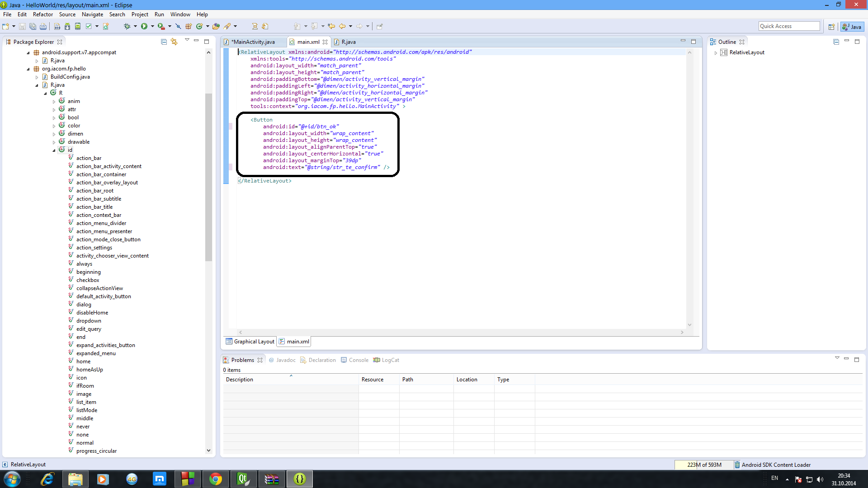This screenshot has height=488, width=868.
Task: Click Description column header in Problems
Action: click(x=291, y=380)
